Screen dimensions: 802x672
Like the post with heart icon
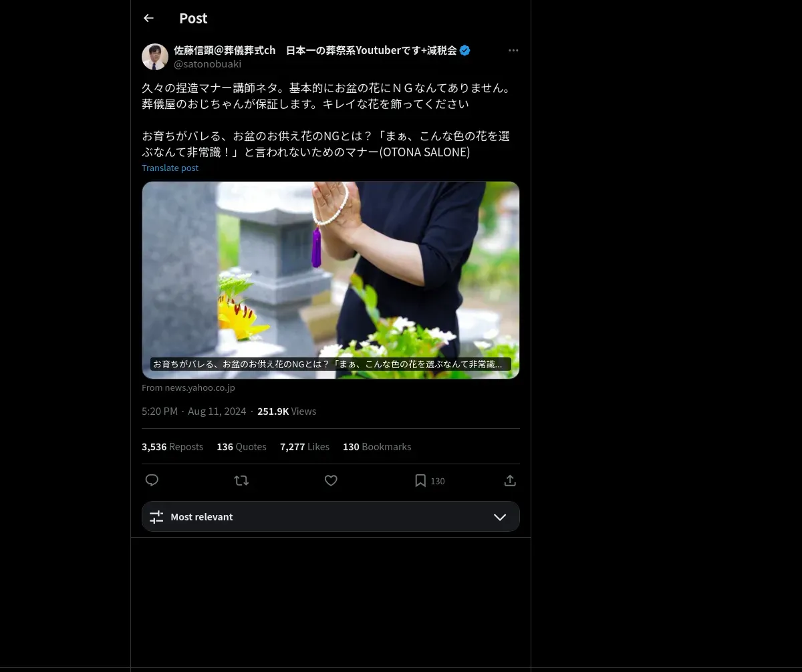click(331, 480)
